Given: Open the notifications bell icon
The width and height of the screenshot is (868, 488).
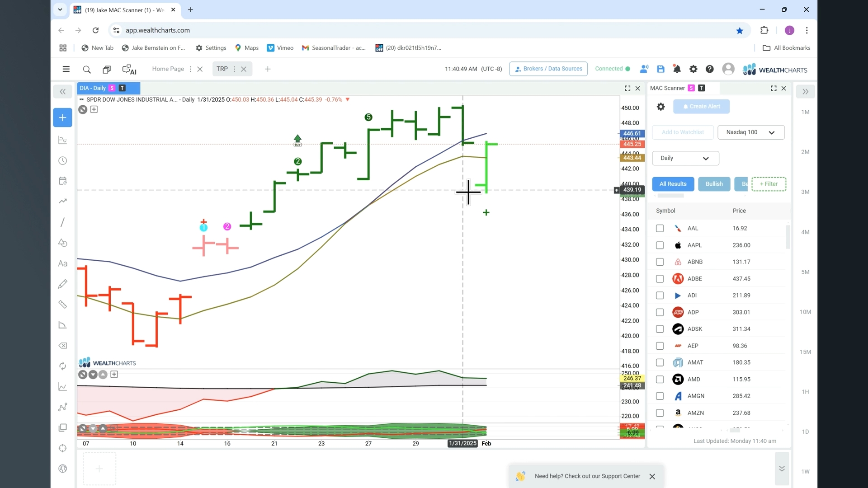Looking at the screenshot, I should click(x=677, y=69).
